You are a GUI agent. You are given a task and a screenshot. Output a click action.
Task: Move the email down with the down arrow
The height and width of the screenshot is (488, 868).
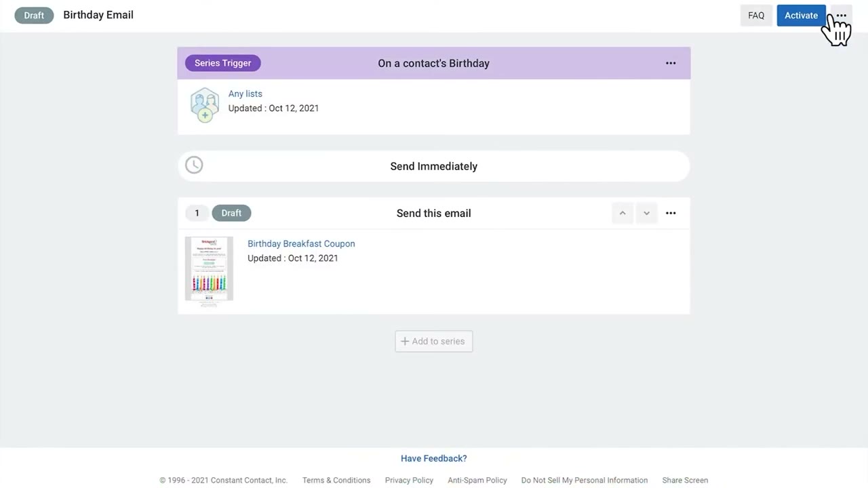646,213
